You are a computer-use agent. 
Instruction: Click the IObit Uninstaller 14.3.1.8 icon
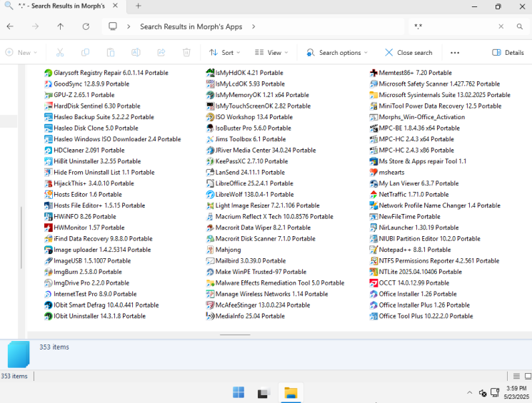(x=48, y=316)
